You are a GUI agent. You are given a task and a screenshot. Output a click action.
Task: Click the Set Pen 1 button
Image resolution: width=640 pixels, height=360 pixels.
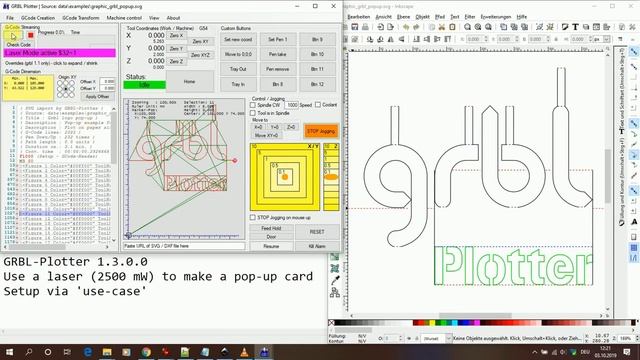pos(278,40)
